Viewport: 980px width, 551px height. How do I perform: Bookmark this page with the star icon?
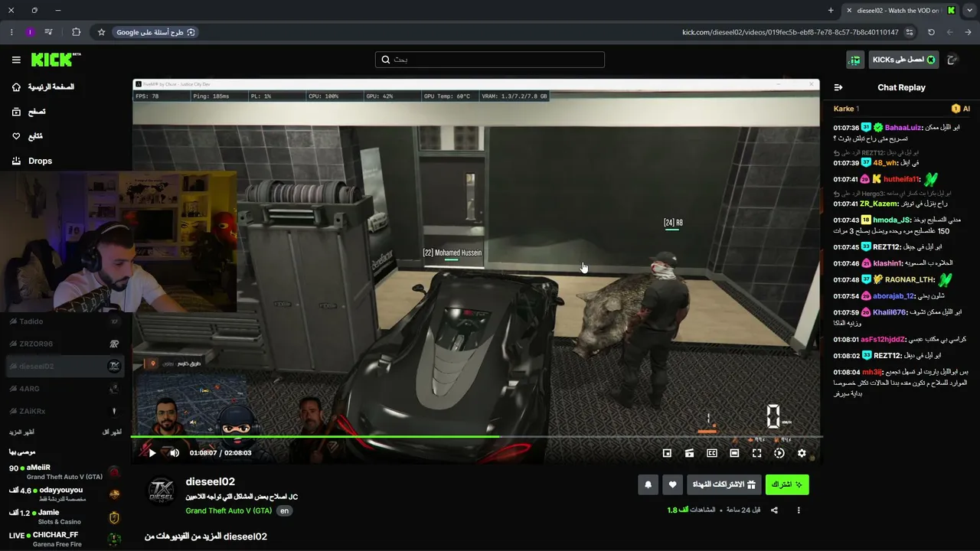[x=101, y=32]
